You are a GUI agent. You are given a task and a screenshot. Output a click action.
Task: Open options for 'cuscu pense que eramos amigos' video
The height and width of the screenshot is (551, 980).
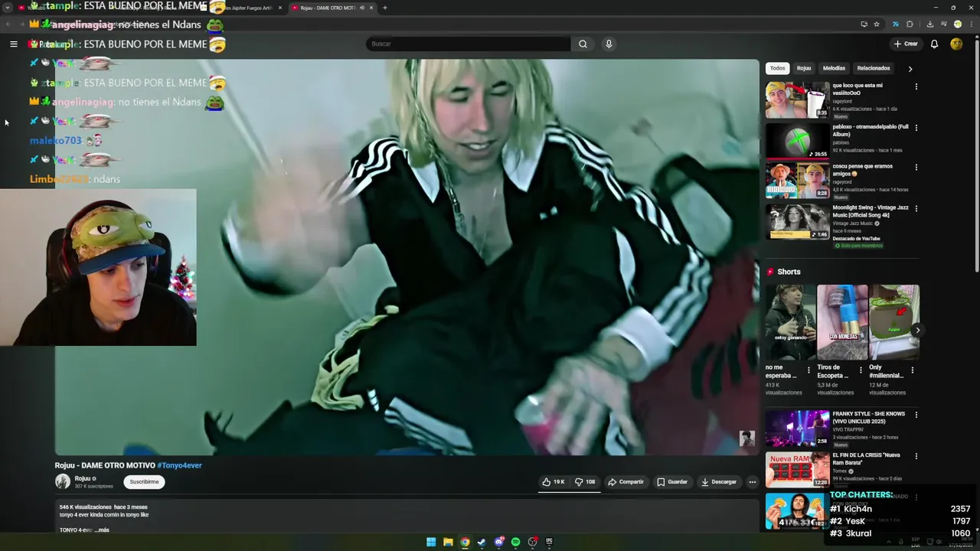(916, 168)
